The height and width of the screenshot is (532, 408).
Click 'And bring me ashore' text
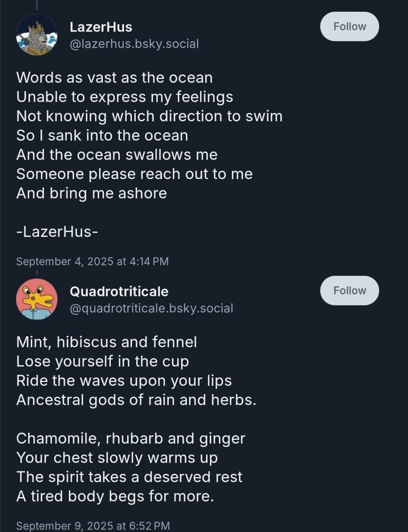click(x=92, y=194)
